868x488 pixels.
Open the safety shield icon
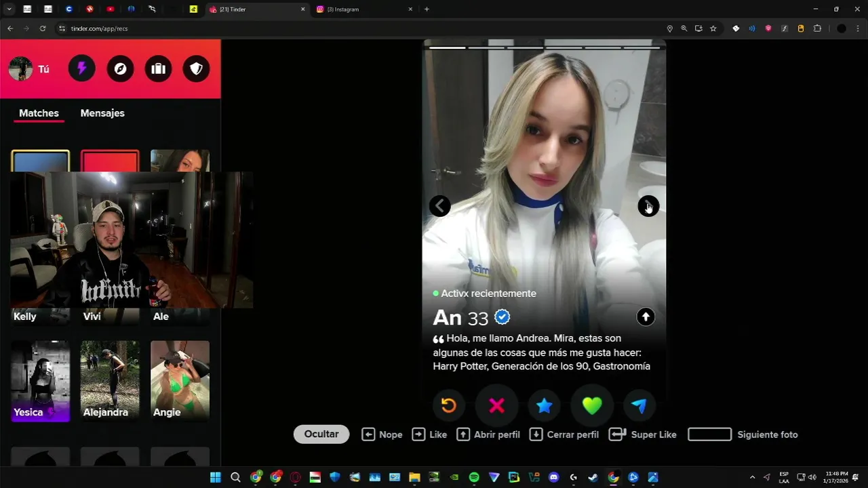click(x=196, y=68)
